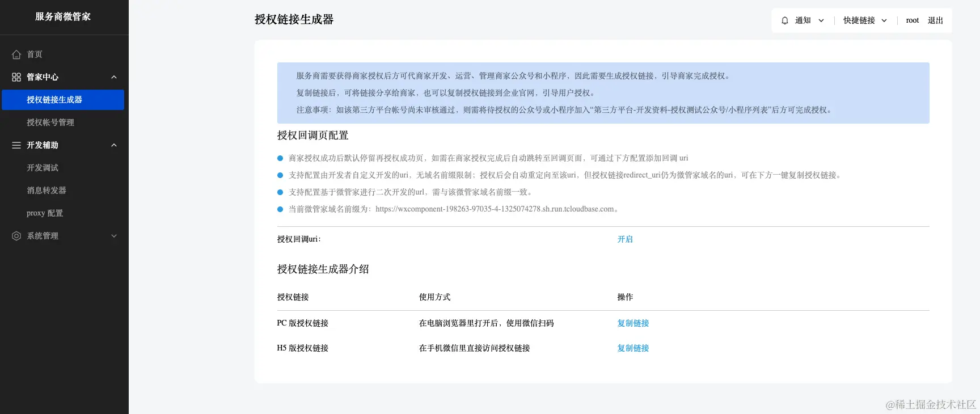Click the 授权链接生成器介绍 section heading
Screen dimensions: 980x414
pyautogui.click(x=323, y=269)
